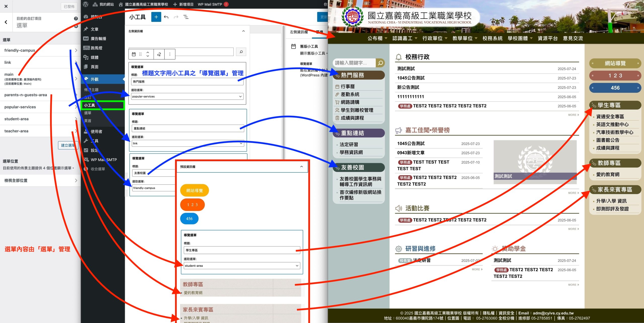Viewport: 644px width, 323px height.
Task: Open 認識嘉工 dropdown in school navigation
Action: (405, 38)
